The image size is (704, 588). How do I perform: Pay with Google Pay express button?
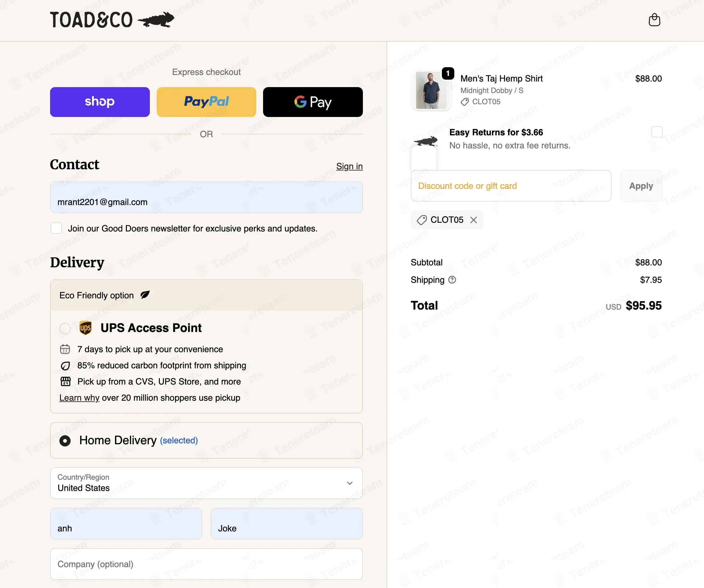[313, 102]
